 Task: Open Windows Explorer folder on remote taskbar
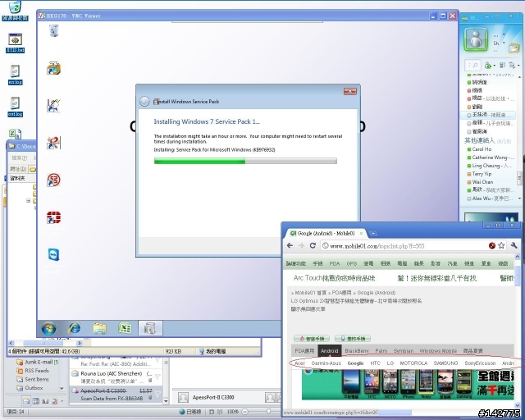point(100,329)
